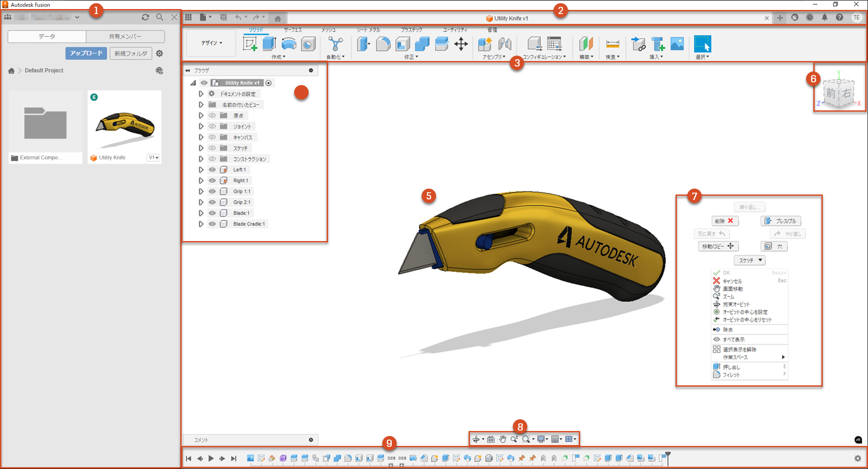The image size is (868, 469).
Task: Select the Canvas image insert tool
Action: click(677, 44)
